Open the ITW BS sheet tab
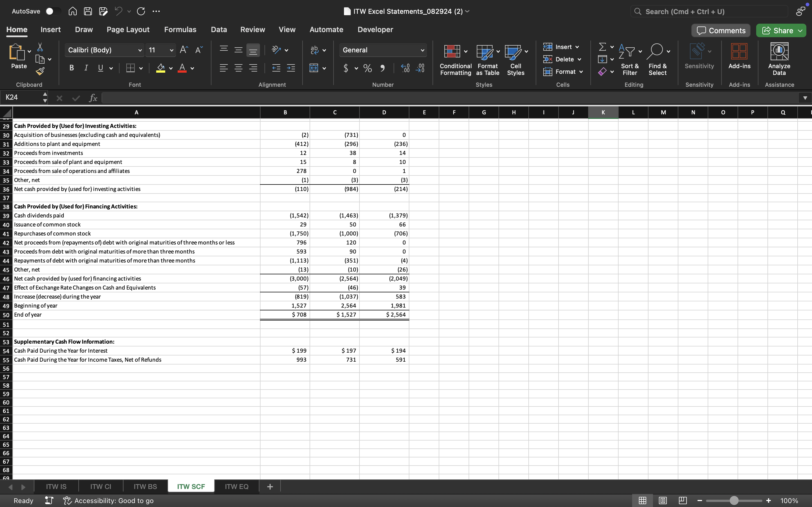This screenshot has height=507, width=812. pyautogui.click(x=145, y=486)
